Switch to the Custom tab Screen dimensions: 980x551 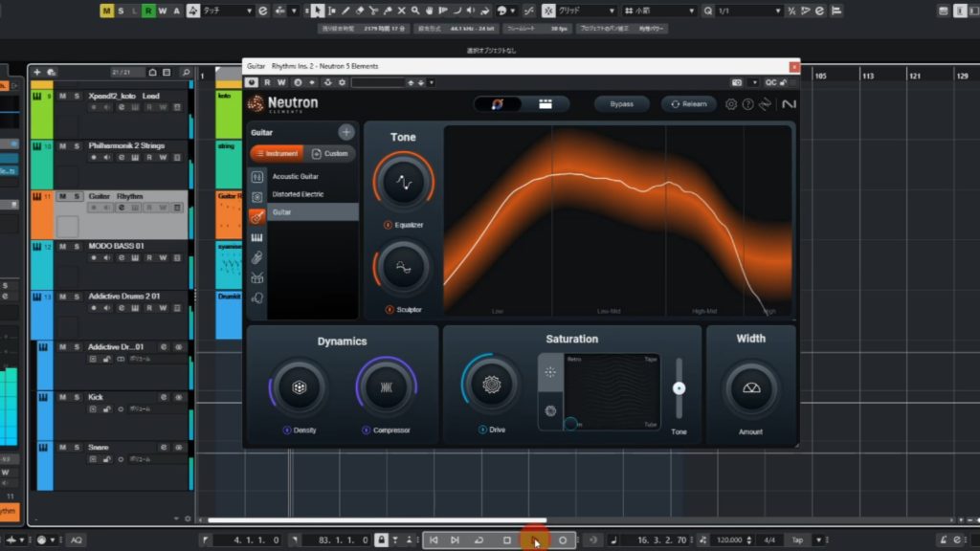pyautogui.click(x=330, y=153)
